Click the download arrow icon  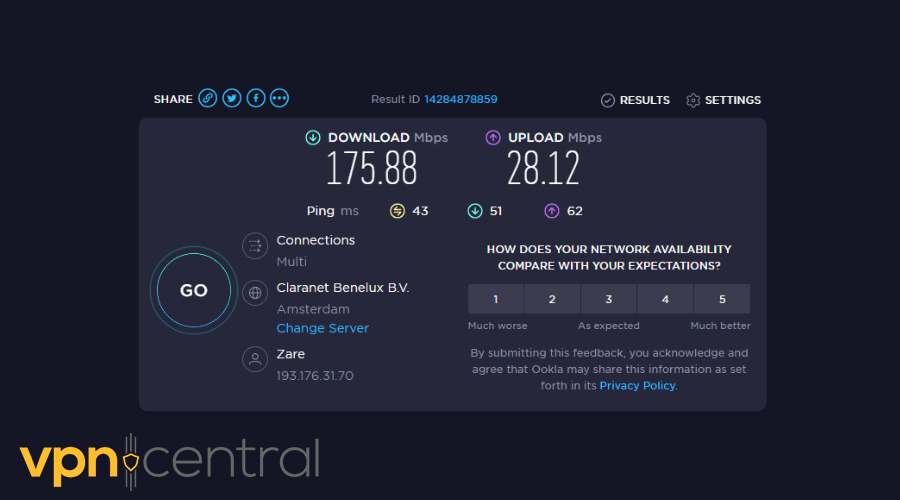coord(313,138)
